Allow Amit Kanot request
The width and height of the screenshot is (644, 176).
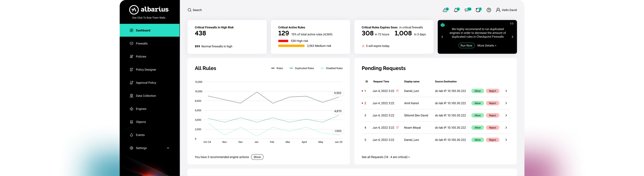(478, 103)
